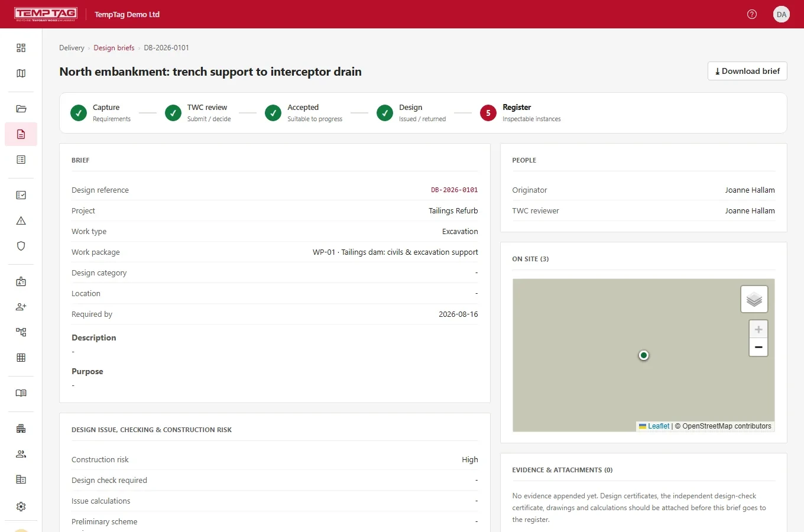Open the settings gear sidebar icon
The image size is (804, 532).
click(x=21, y=507)
